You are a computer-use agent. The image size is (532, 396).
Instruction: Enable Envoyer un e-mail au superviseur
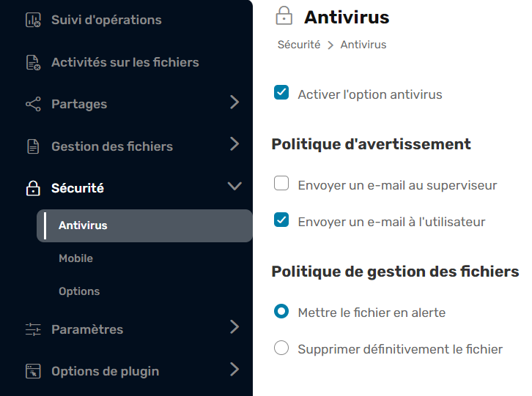(x=281, y=184)
